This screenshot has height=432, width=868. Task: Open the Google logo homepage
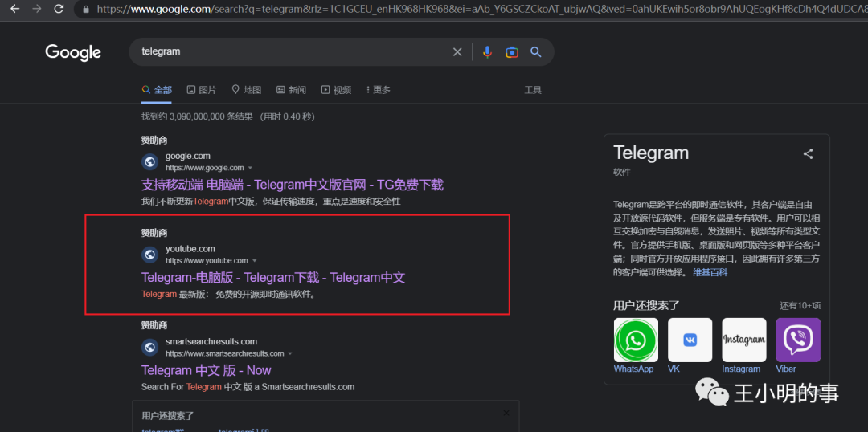(x=73, y=52)
